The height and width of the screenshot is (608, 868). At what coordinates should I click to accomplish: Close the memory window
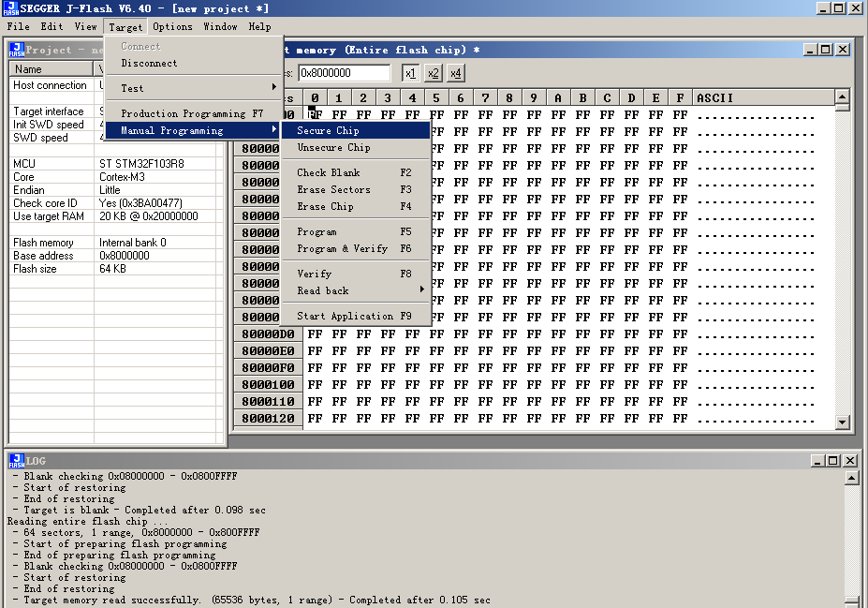(843, 50)
